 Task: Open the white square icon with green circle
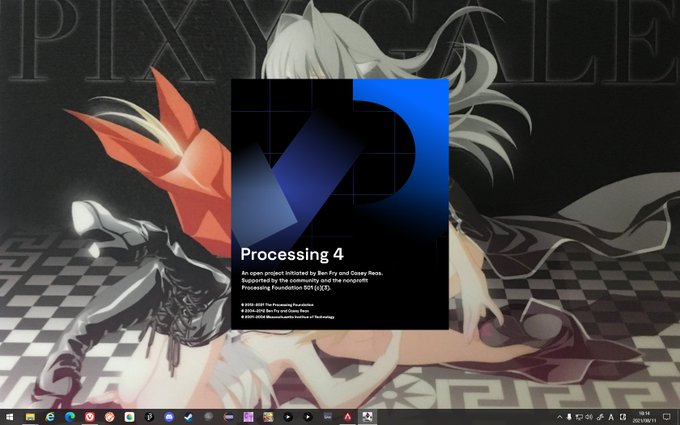[x=129, y=417]
